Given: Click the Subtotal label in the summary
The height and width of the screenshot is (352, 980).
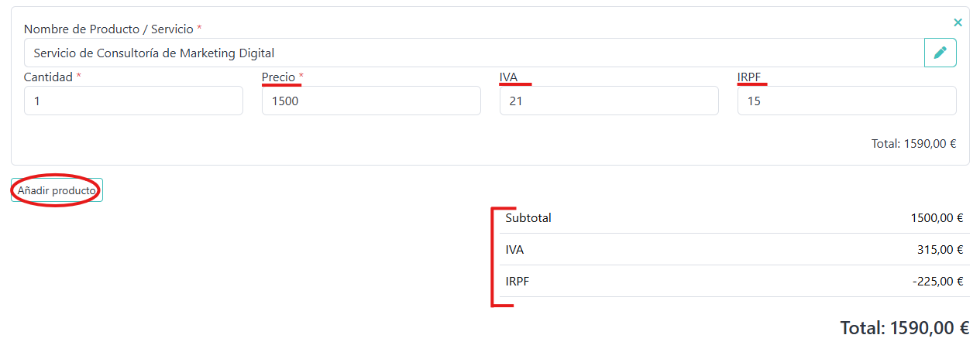Looking at the screenshot, I should pos(528,218).
